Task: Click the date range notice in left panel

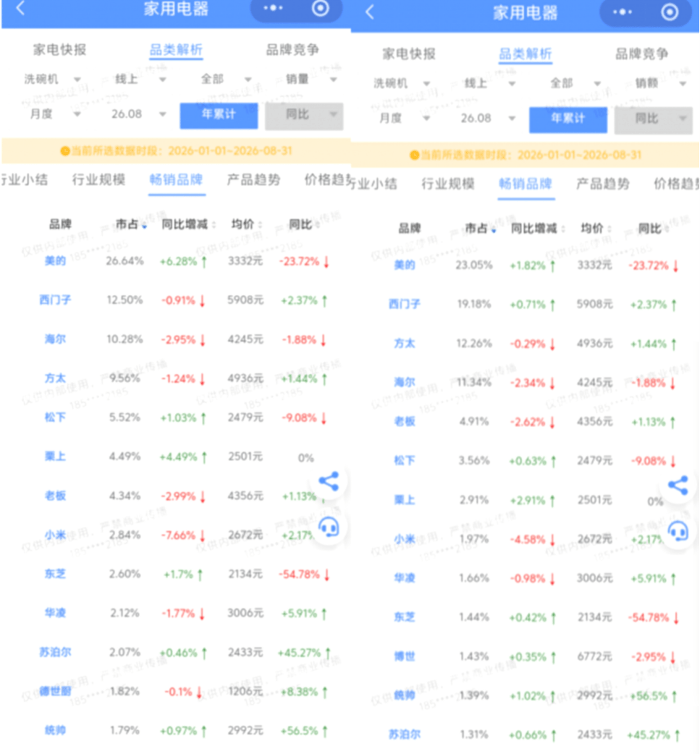Action: pos(176,151)
